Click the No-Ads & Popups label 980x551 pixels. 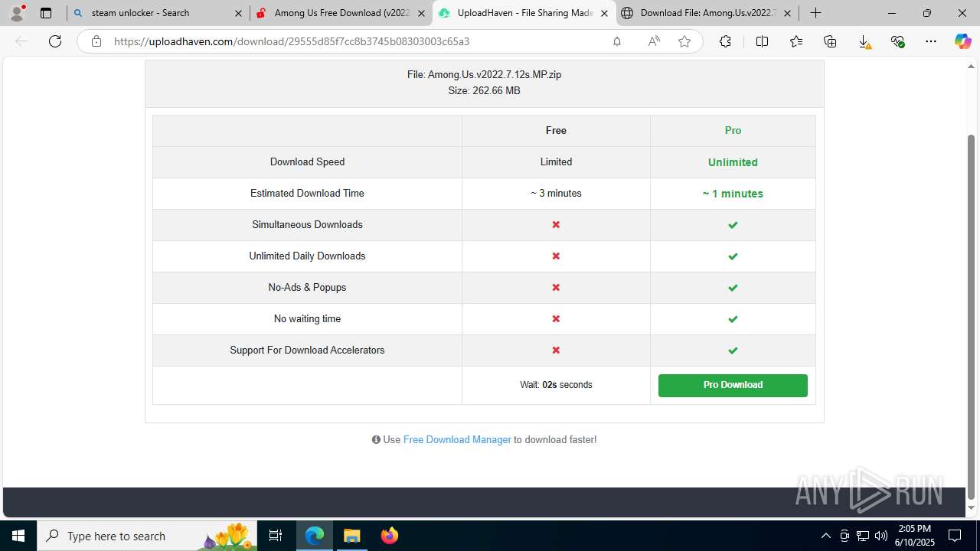click(307, 287)
